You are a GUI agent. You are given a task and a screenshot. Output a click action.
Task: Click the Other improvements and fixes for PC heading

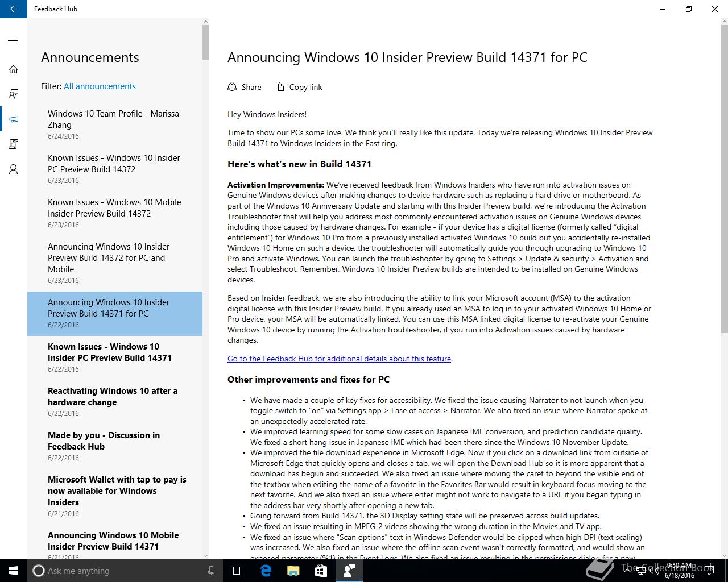pos(308,380)
